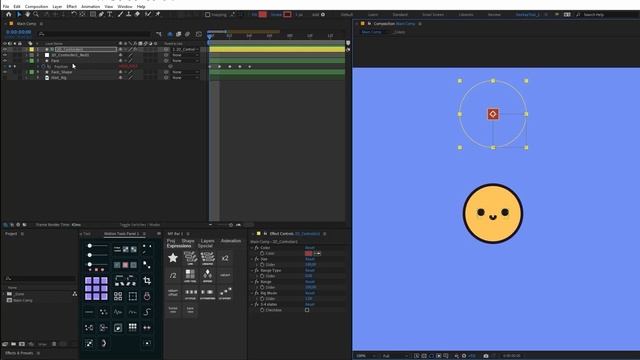Open the viewer resolution Full dropdown

(x=394, y=356)
